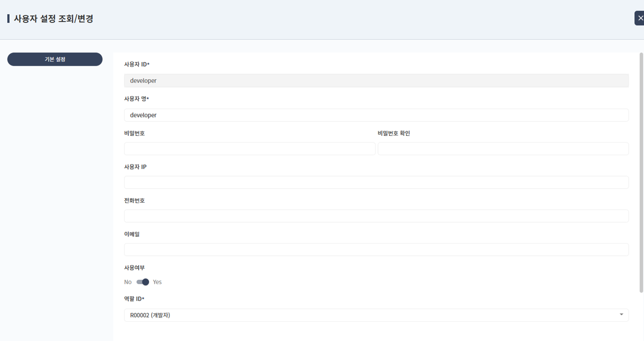This screenshot has height=341, width=644.
Task: Click the No label beside 사용여부 switch
Action: pos(128,282)
